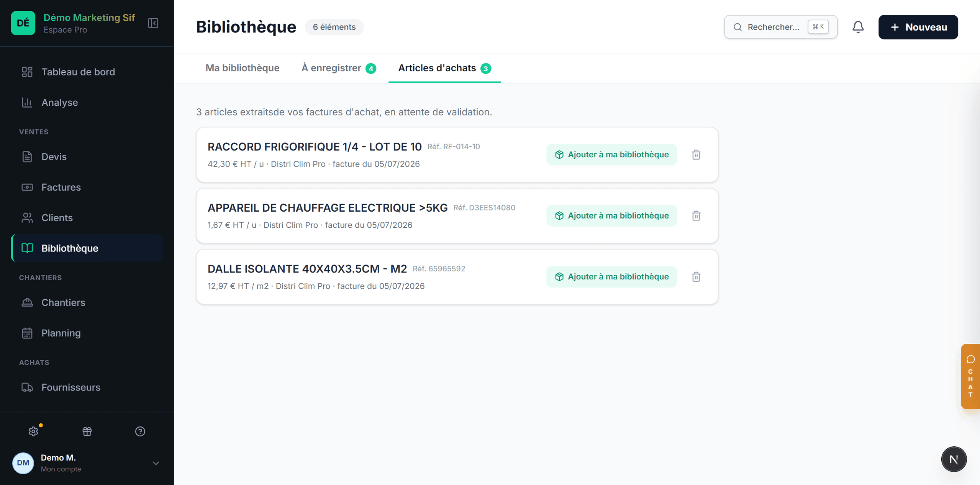Click the count badge on À enregistrer
Image resolution: width=980 pixels, height=485 pixels.
[x=371, y=69]
